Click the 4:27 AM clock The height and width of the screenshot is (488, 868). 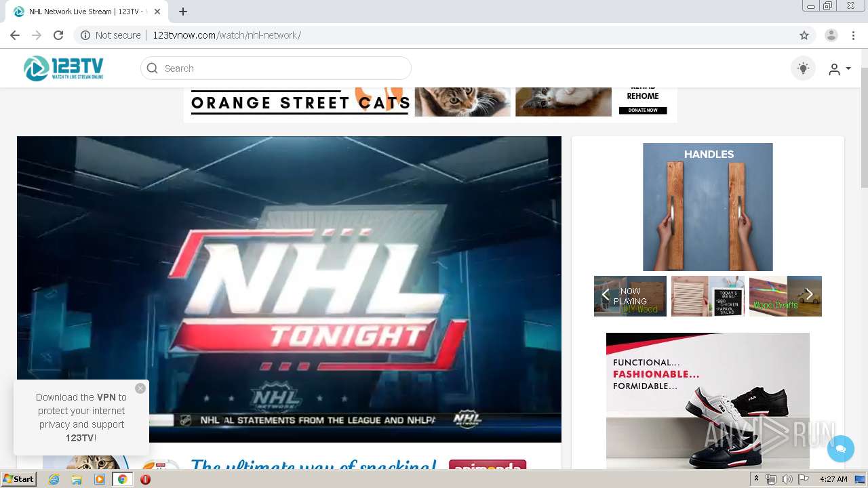pos(833,479)
